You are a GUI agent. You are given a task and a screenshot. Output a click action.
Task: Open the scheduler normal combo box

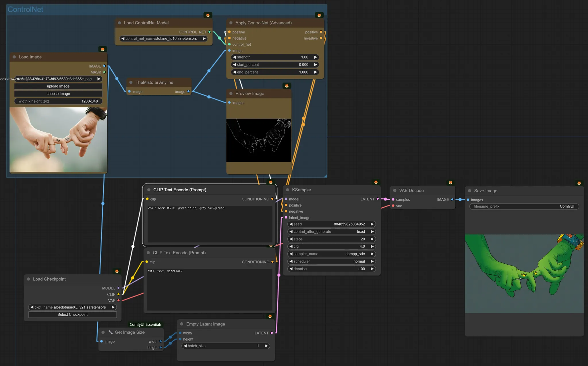[x=331, y=261]
